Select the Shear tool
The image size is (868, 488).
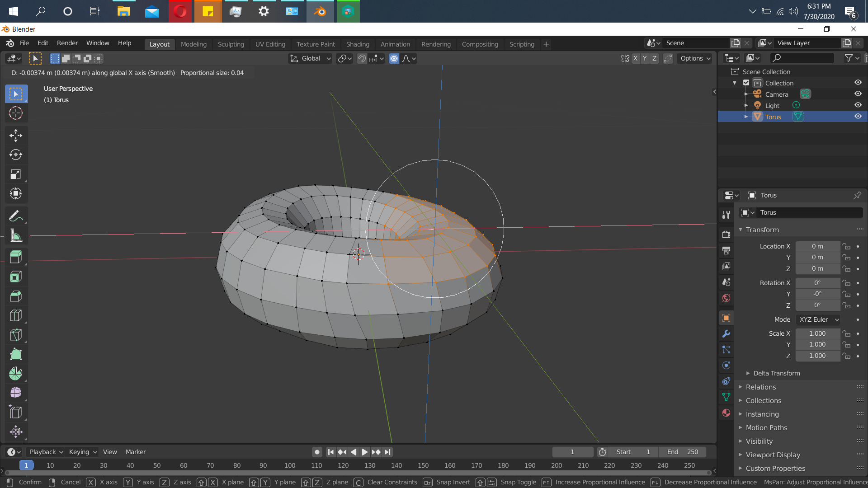[16, 412]
